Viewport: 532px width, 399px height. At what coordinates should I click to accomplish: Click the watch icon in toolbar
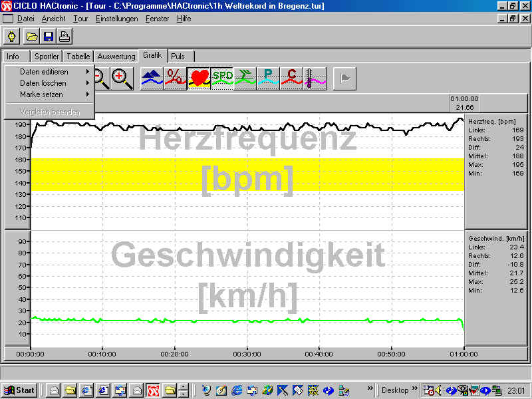tap(12, 36)
